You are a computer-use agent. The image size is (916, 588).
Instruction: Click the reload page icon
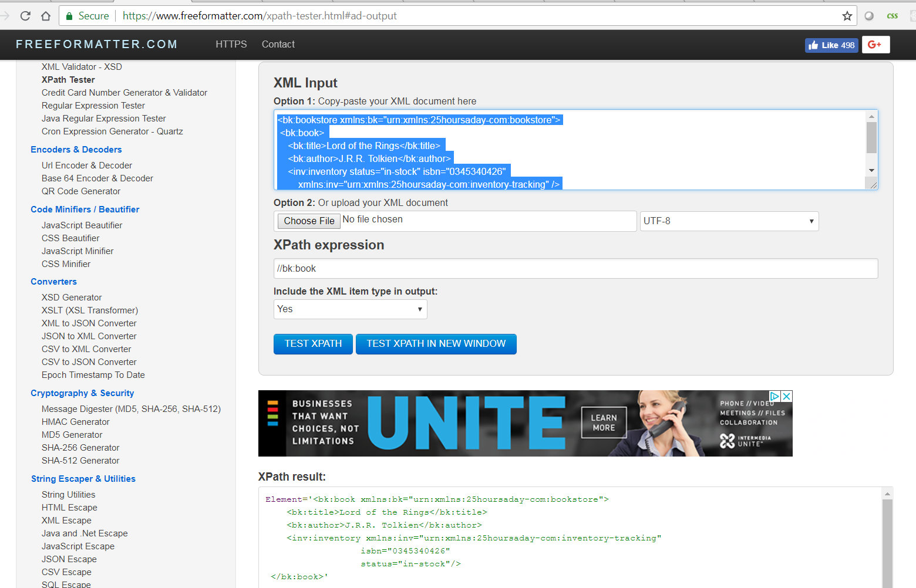pyautogui.click(x=25, y=16)
